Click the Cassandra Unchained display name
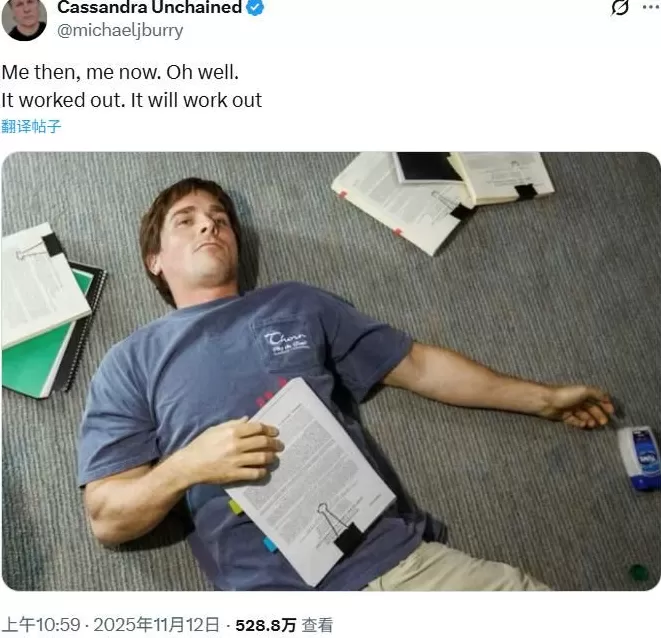The width and height of the screenshot is (661, 638). click(x=150, y=7)
